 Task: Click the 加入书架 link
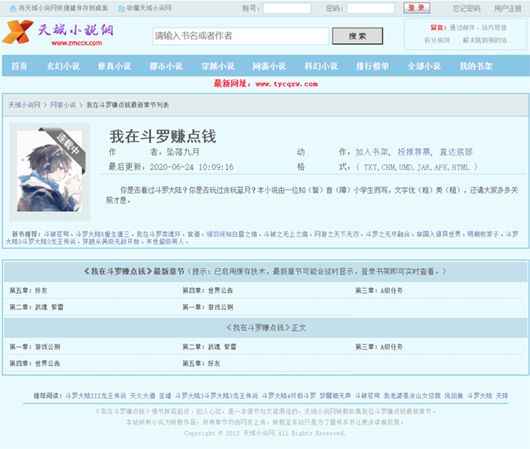point(371,152)
